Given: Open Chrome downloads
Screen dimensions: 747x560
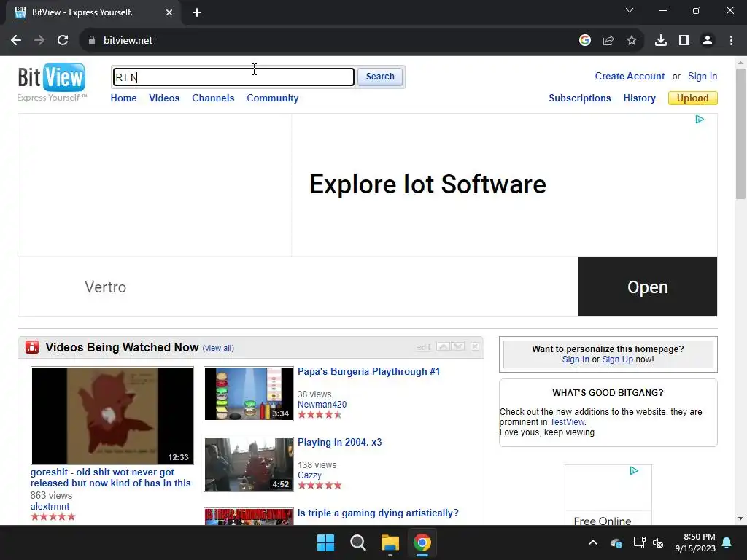Looking at the screenshot, I should pos(661,41).
